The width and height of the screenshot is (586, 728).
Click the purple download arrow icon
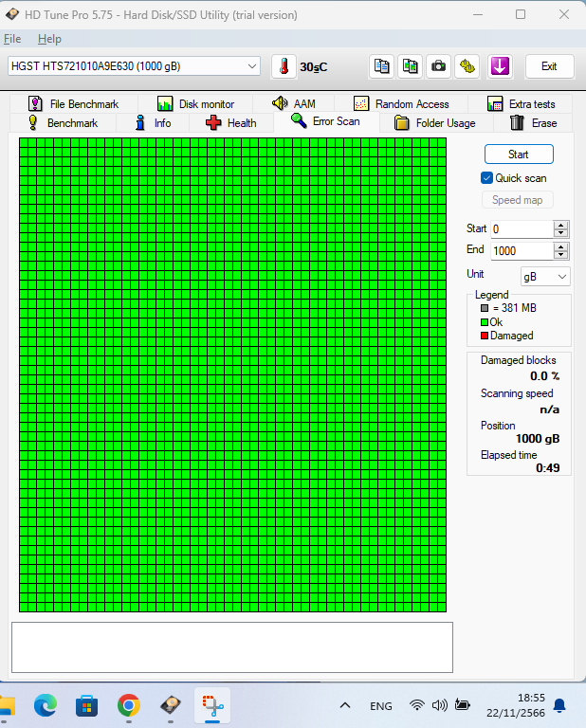500,66
